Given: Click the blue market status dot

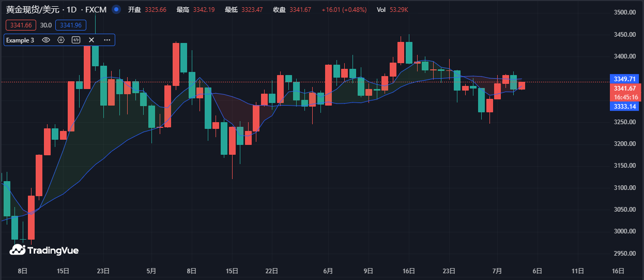Looking at the screenshot, I should [116, 9].
